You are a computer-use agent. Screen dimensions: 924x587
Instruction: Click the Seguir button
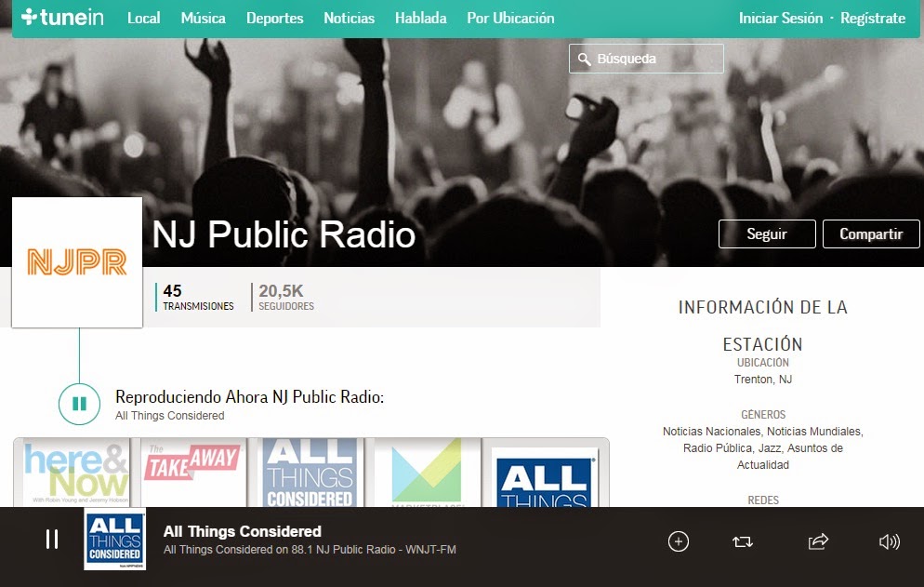767,234
